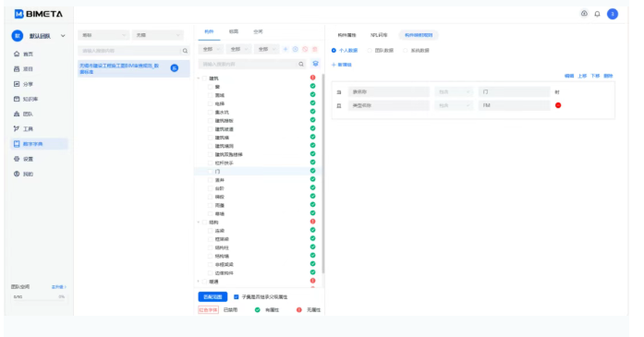Open the user avatar menu
Screen dimensions: 644x337
[613, 14]
